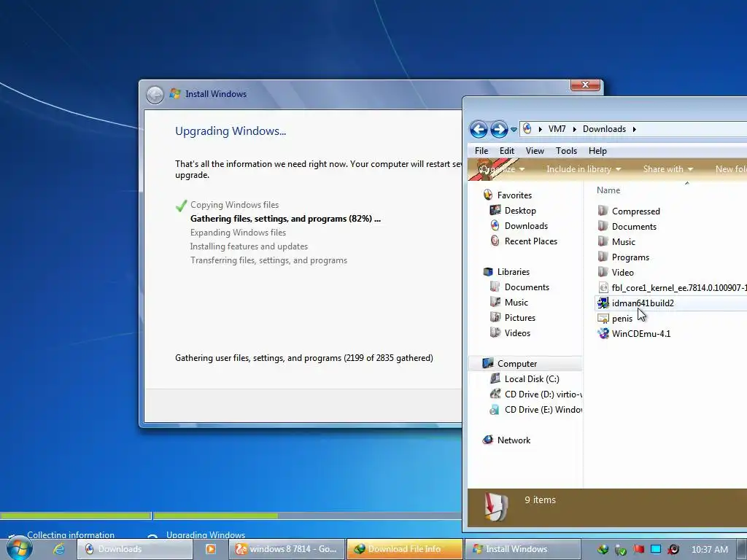This screenshot has height=560, width=747.
Task: Click the Upgrading Windows stage progress bar
Action: 307,516
